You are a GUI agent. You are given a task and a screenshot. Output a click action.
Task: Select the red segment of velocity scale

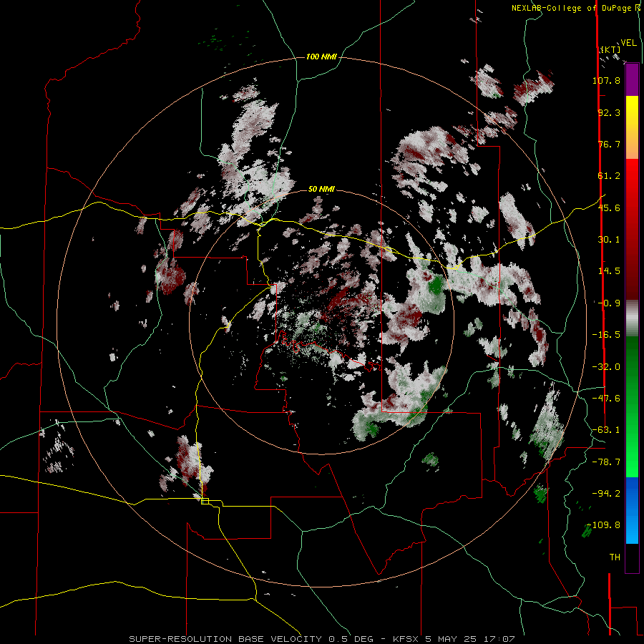(632, 230)
